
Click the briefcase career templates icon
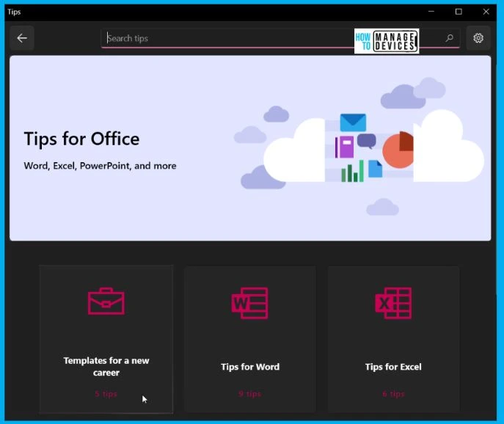click(x=106, y=301)
